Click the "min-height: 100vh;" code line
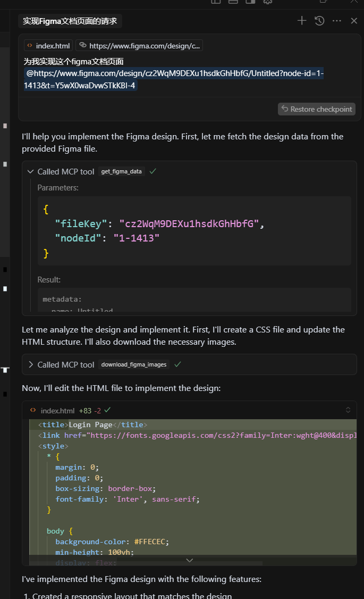This screenshot has height=599, width=364. point(95,552)
